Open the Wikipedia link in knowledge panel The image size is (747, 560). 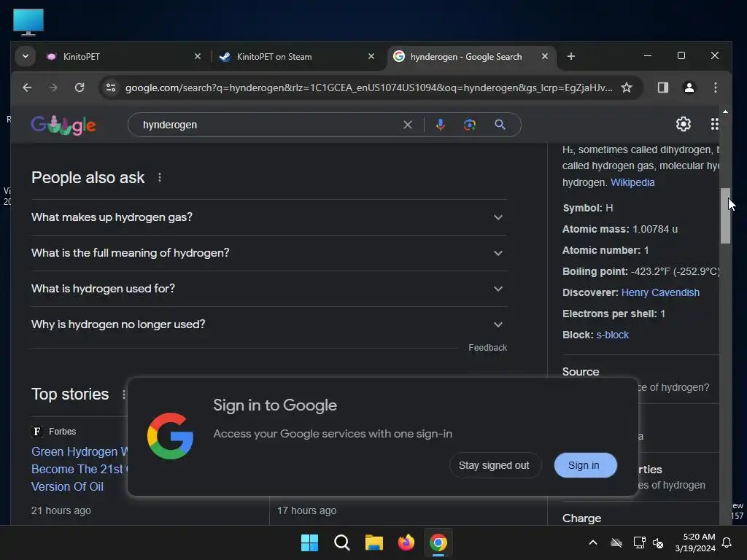click(632, 182)
